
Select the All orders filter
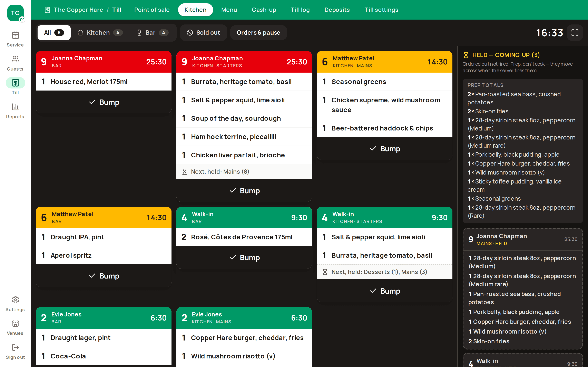[54, 33]
